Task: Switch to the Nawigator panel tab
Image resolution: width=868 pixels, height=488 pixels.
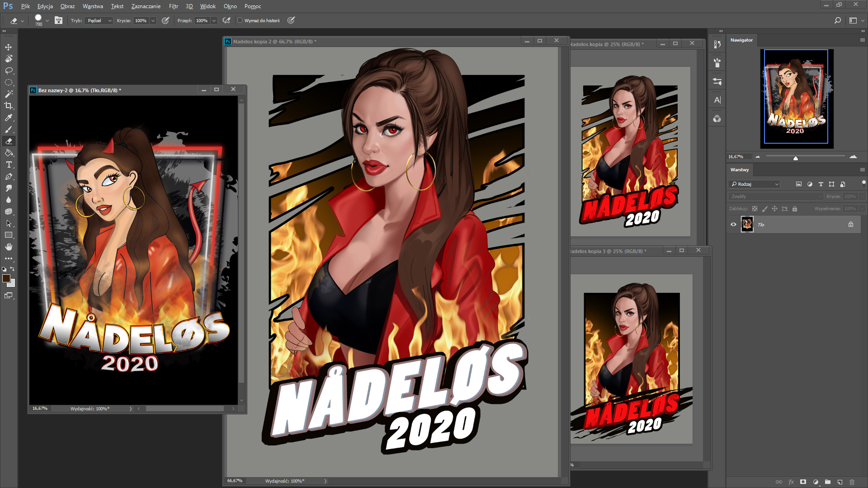Action: click(x=741, y=40)
